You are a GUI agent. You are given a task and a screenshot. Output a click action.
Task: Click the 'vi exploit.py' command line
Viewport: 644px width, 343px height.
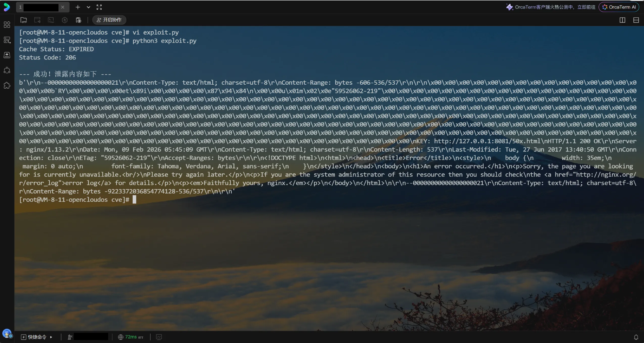click(x=99, y=32)
